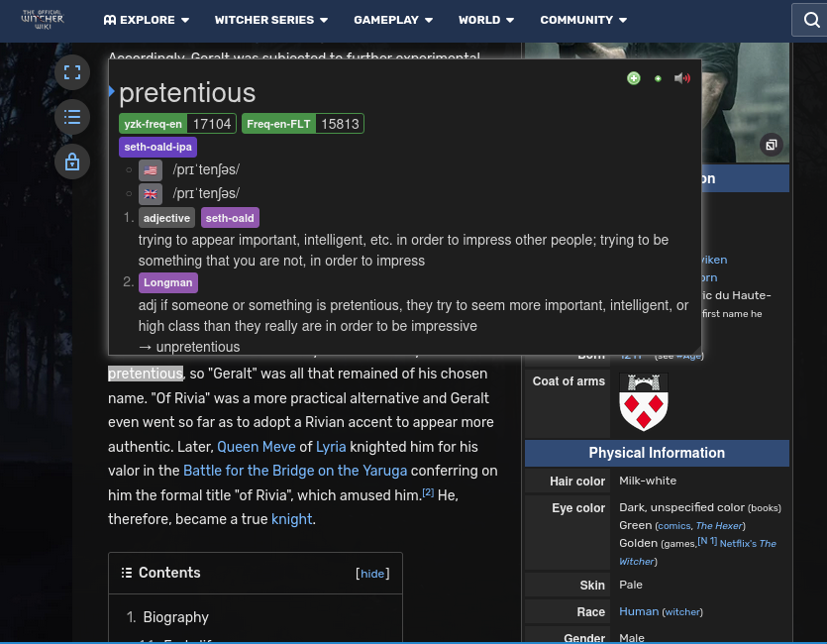Expand the Explore dropdown menu
This screenshot has height=644, width=827.
[x=146, y=20]
